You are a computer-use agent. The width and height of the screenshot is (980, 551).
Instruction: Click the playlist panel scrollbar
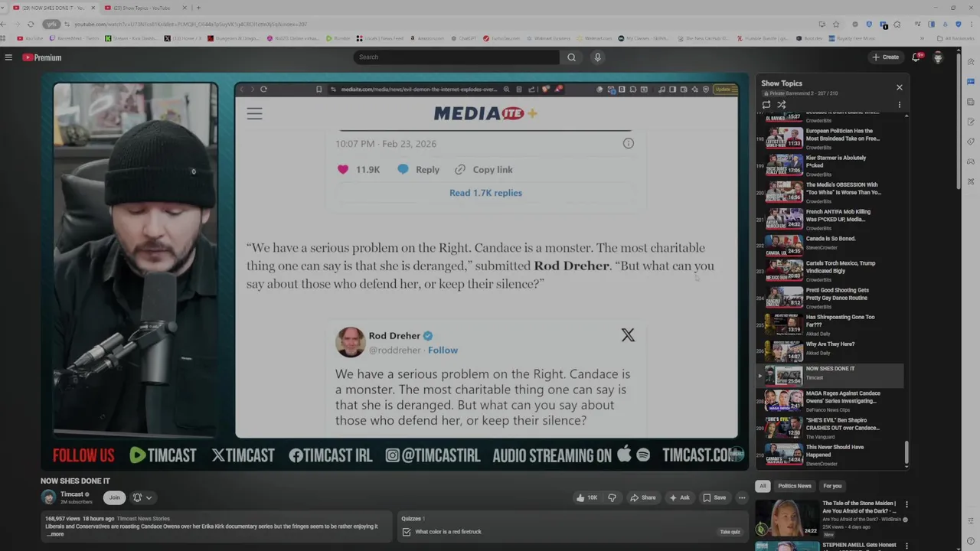click(906, 453)
